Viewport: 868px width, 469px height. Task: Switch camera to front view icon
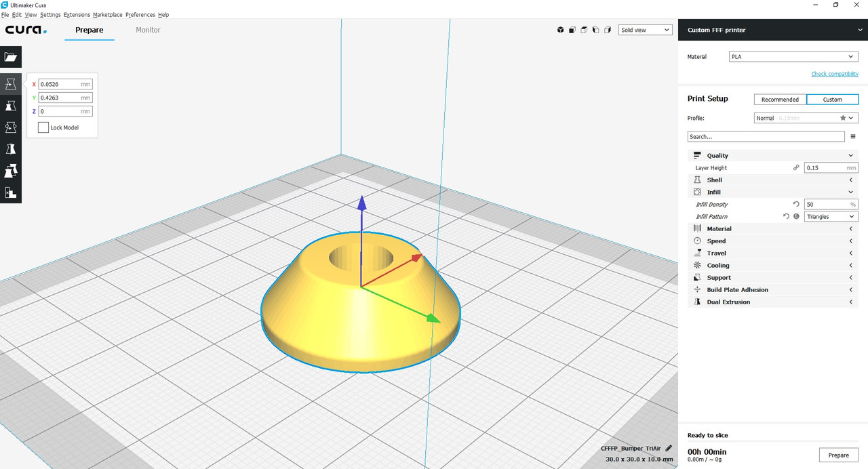[572, 30]
